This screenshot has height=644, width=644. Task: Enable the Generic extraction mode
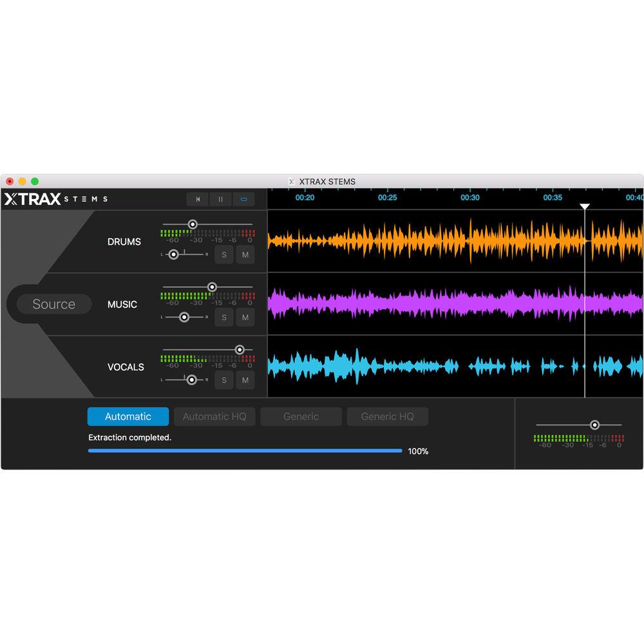(x=301, y=416)
